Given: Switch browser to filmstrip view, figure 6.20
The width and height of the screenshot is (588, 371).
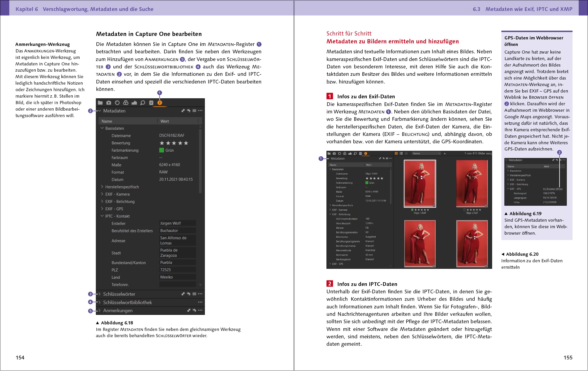Looking at the screenshot, I should [406, 153].
